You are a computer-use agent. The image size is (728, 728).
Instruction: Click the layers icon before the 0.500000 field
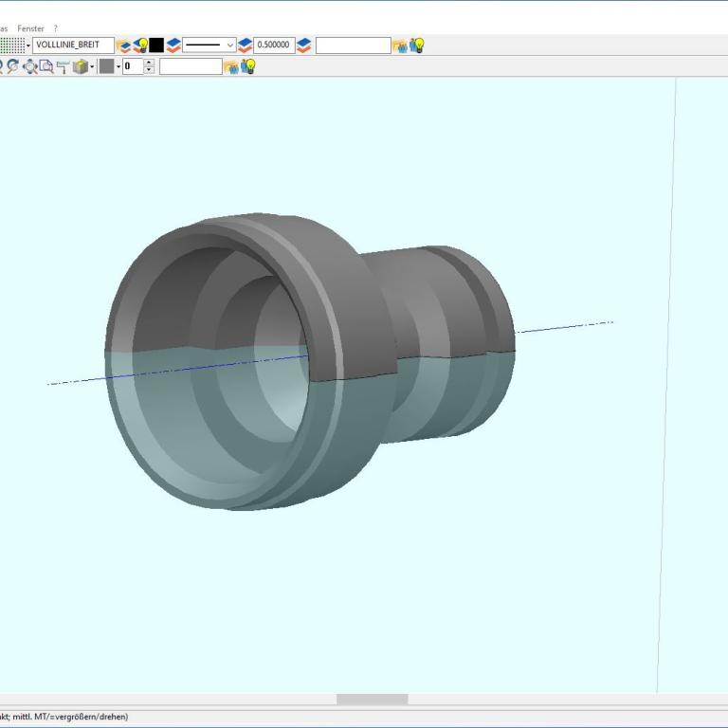(246, 45)
